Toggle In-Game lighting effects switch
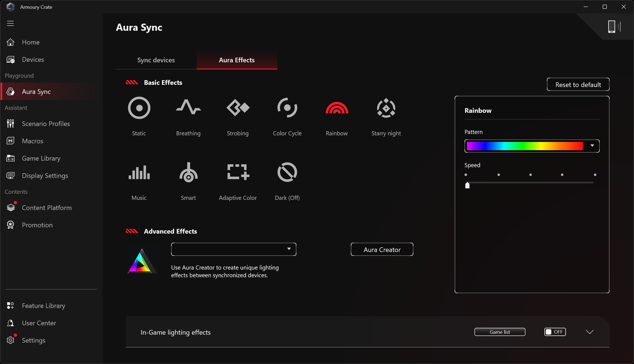The height and width of the screenshot is (364, 634). click(x=555, y=332)
